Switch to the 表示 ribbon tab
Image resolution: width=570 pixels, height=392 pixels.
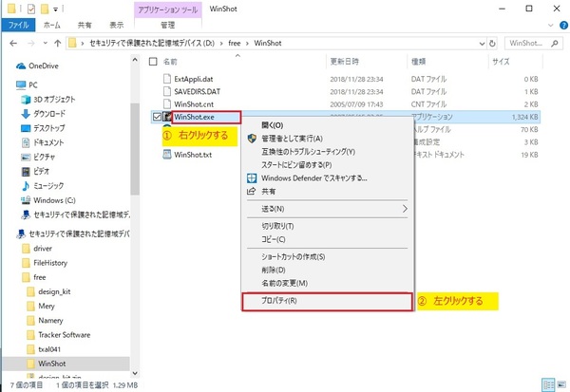pyautogui.click(x=117, y=25)
